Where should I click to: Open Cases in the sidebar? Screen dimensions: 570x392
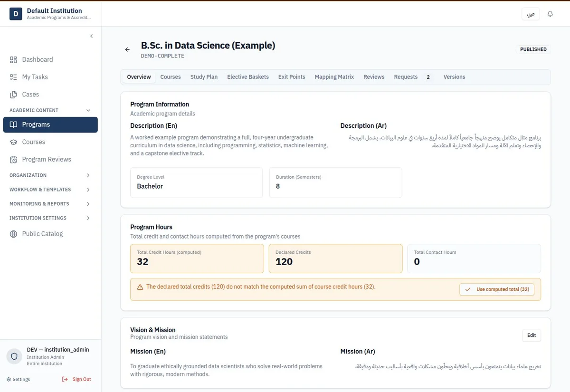point(50,95)
